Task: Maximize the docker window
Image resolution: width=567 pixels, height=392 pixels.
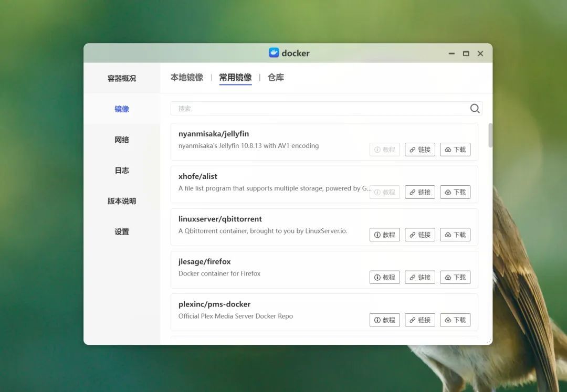Action: point(466,54)
